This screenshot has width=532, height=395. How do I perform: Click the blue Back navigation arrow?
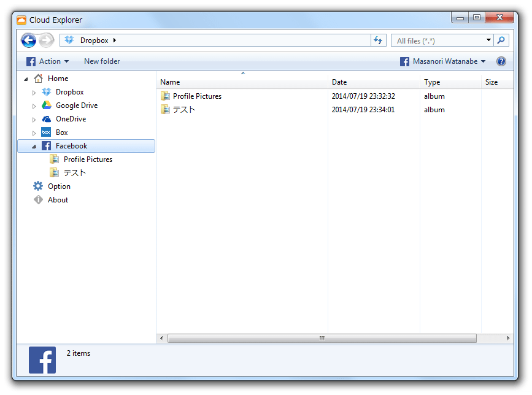click(x=29, y=40)
